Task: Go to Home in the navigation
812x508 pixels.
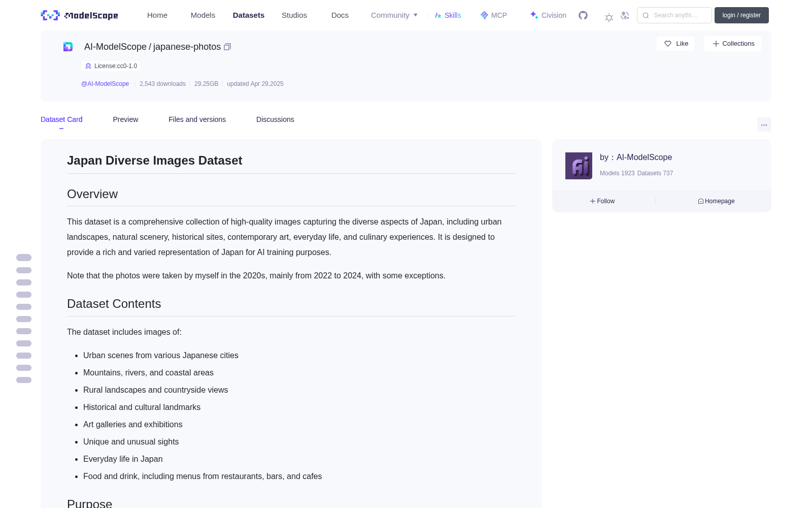Action: (157, 15)
